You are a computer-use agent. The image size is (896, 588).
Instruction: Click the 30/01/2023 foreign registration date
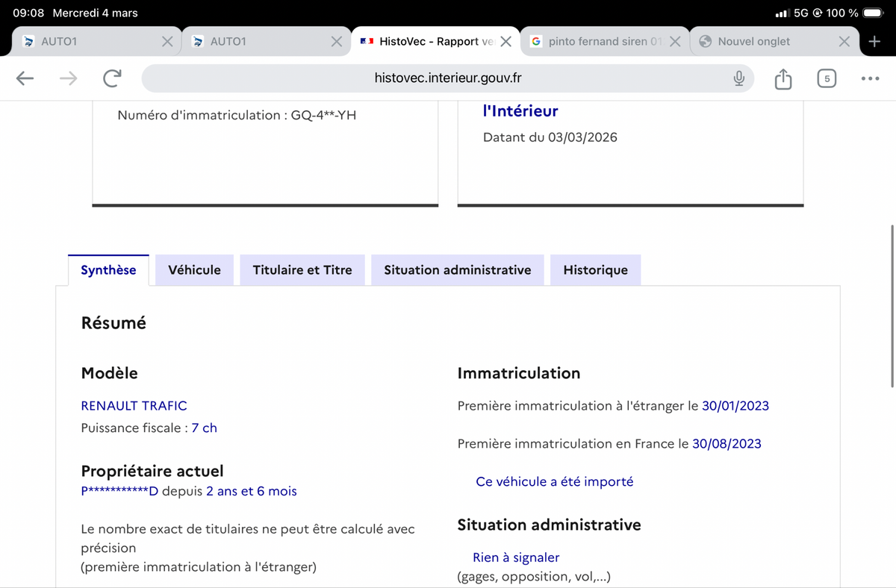(735, 406)
